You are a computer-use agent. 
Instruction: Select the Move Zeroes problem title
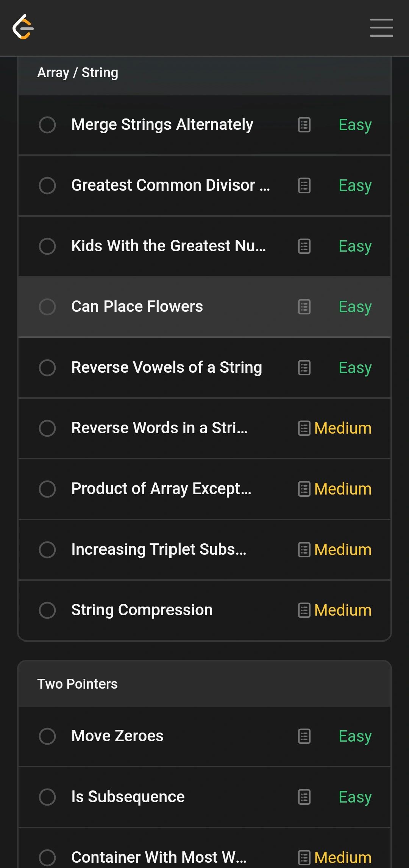[117, 736]
